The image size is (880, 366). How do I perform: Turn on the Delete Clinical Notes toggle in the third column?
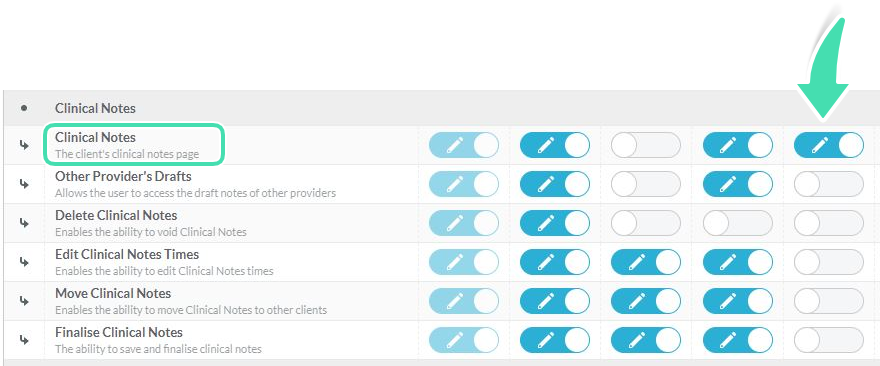pyautogui.click(x=645, y=223)
